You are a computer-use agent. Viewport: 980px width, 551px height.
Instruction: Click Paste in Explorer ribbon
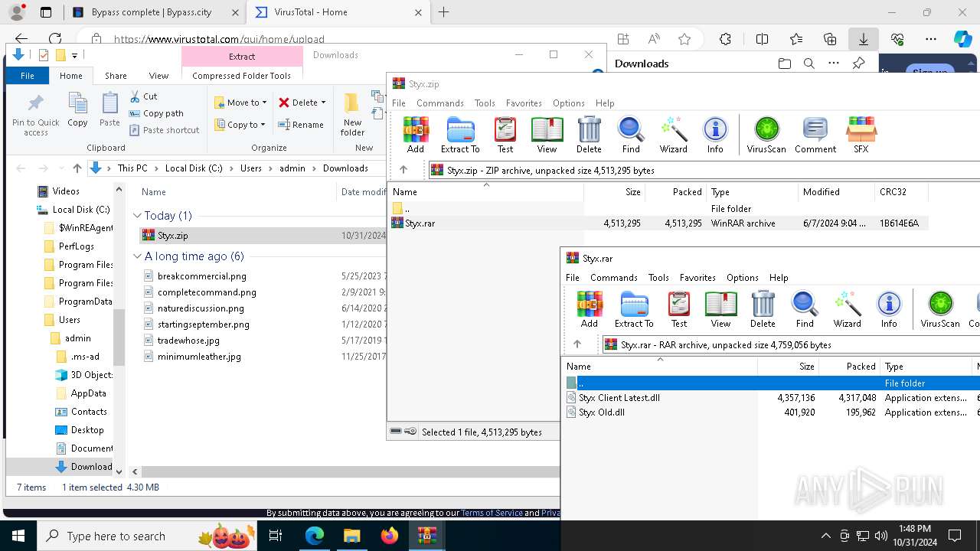coord(109,109)
